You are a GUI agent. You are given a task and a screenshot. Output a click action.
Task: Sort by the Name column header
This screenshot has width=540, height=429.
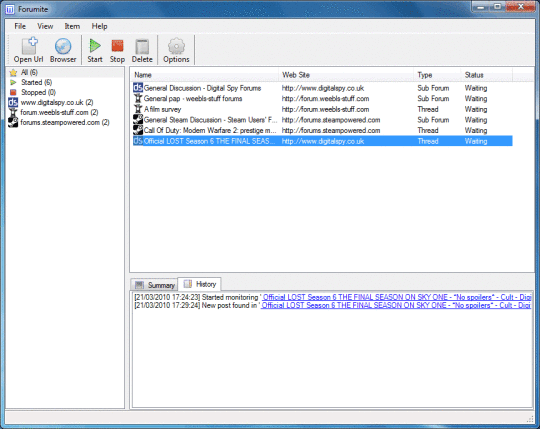[x=205, y=75]
